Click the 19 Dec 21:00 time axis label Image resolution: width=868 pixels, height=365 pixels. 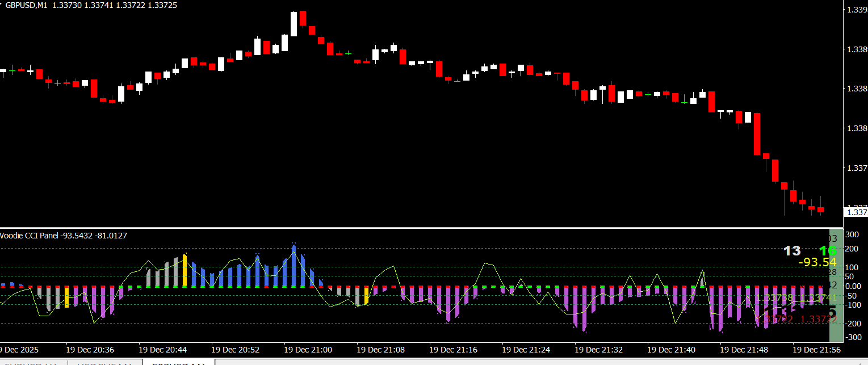[308, 350]
